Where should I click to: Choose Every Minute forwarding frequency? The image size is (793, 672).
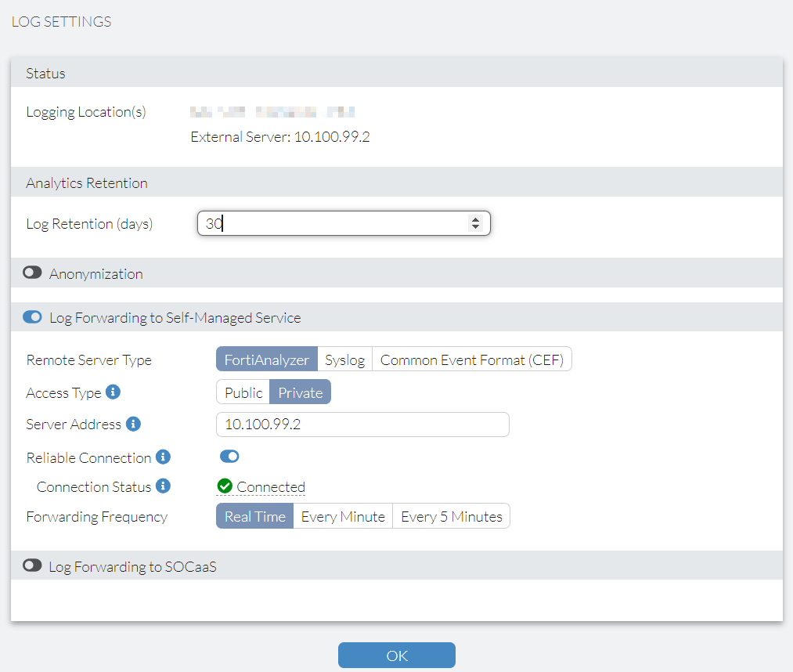pos(343,516)
